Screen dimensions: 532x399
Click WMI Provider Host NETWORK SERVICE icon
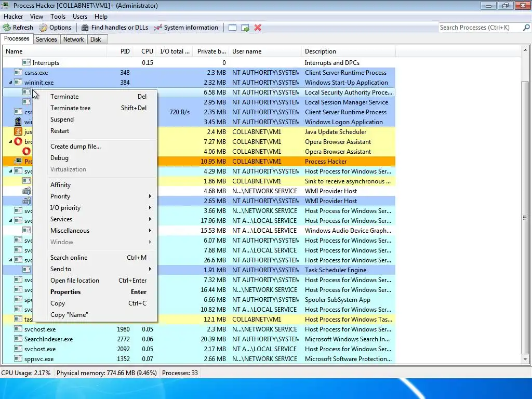26,191
